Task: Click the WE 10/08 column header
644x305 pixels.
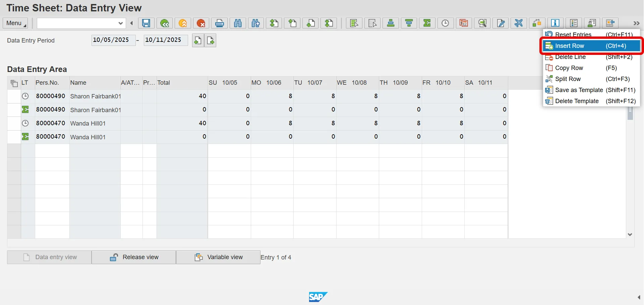Action: point(358,83)
